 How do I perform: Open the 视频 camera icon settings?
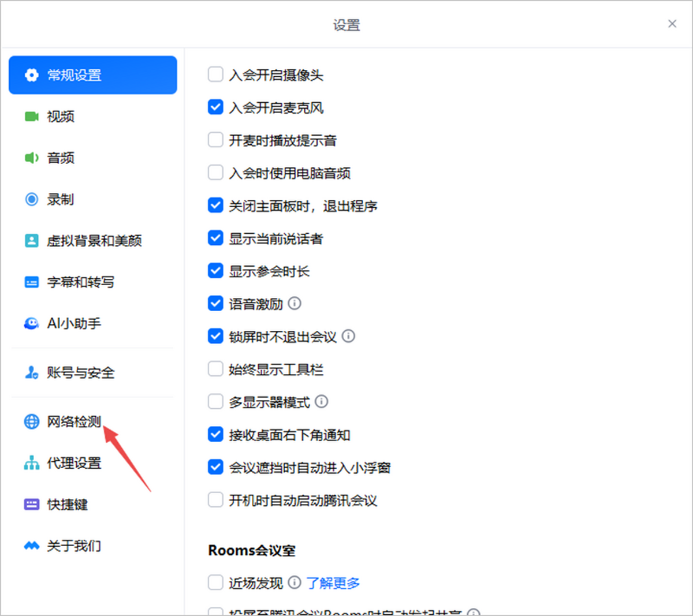tap(31, 117)
